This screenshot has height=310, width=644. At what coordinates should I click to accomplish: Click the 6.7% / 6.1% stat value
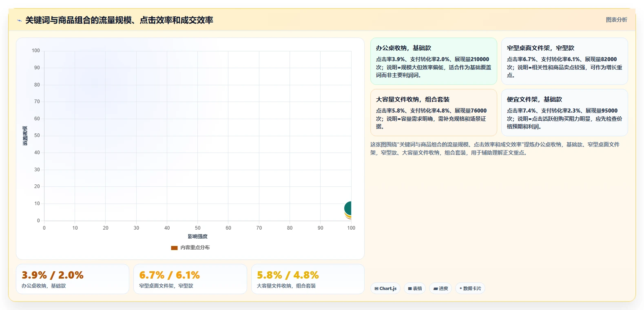(x=170, y=275)
